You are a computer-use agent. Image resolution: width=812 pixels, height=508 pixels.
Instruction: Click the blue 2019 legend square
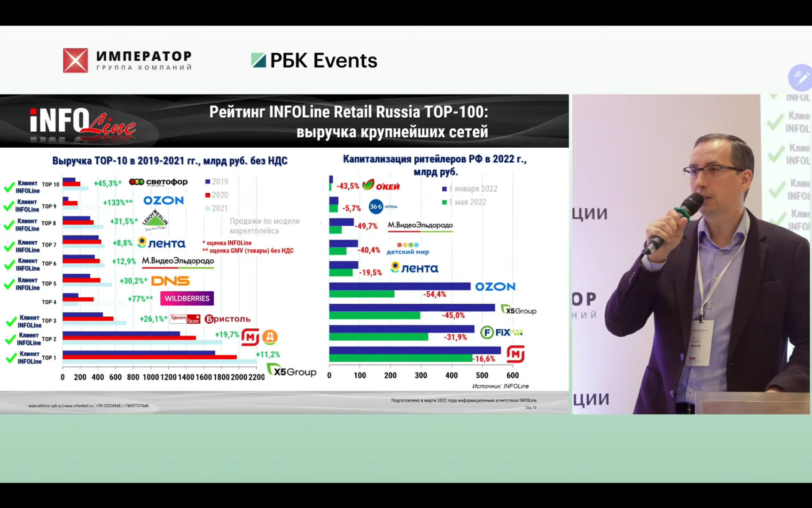(x=208, y=182)
